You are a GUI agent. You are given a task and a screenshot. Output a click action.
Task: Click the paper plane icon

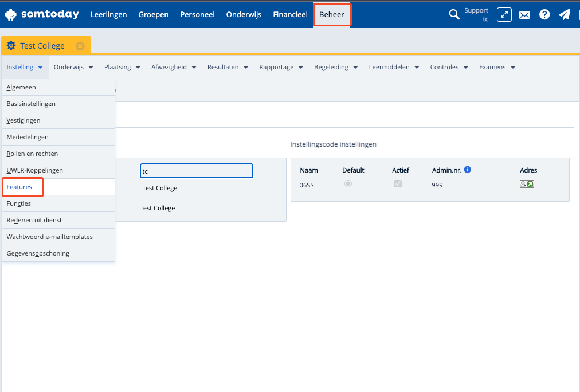coord(565,15)
